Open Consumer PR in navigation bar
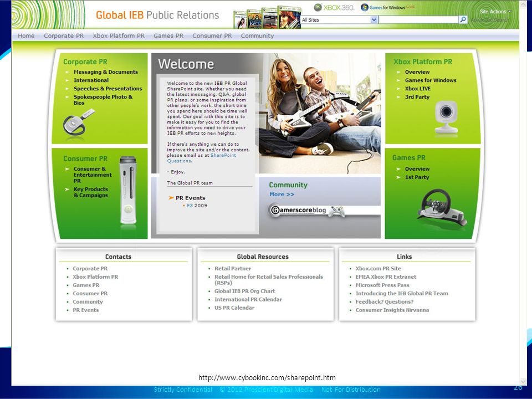 (212, 35)
